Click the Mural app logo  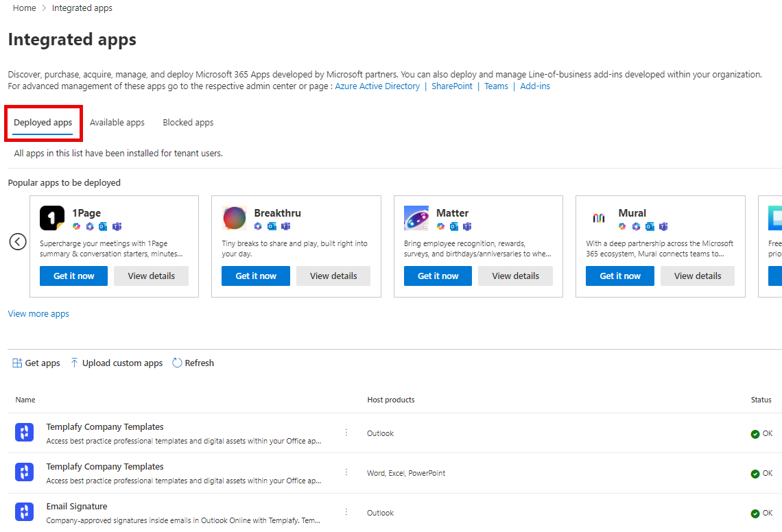click(x=598, y=218)
